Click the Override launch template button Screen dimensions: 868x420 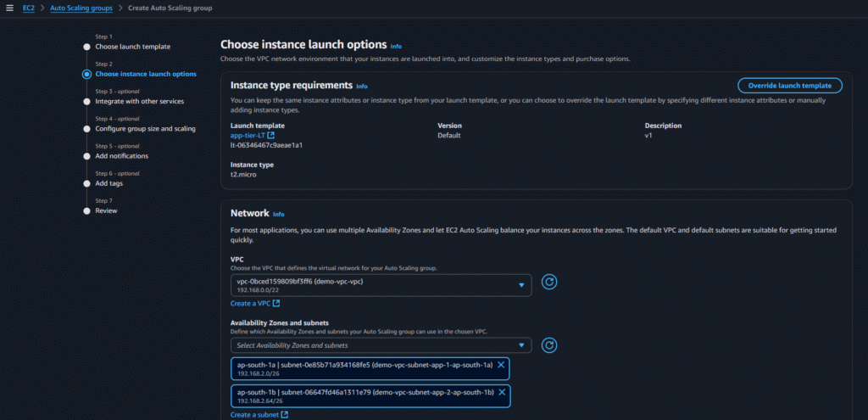pos(789,86)
